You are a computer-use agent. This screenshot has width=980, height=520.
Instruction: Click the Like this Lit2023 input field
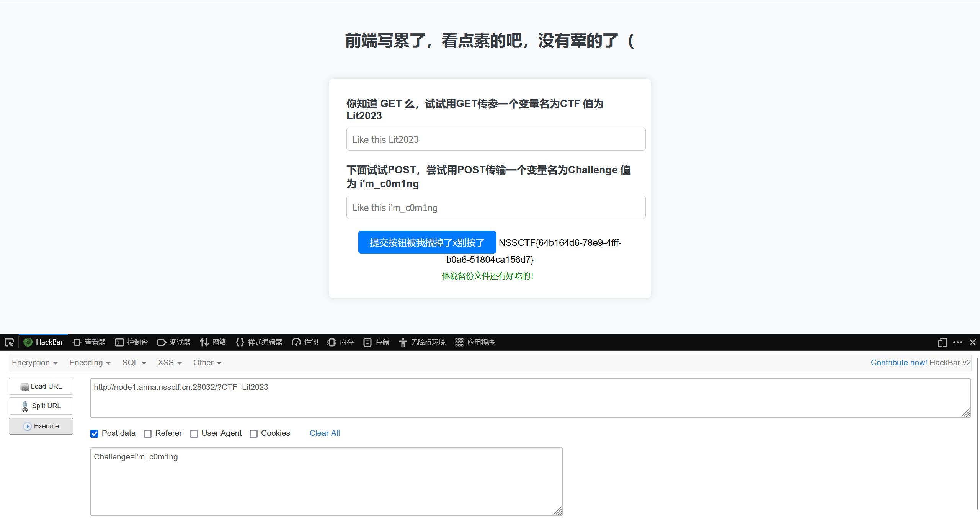(x=496, y=139)
